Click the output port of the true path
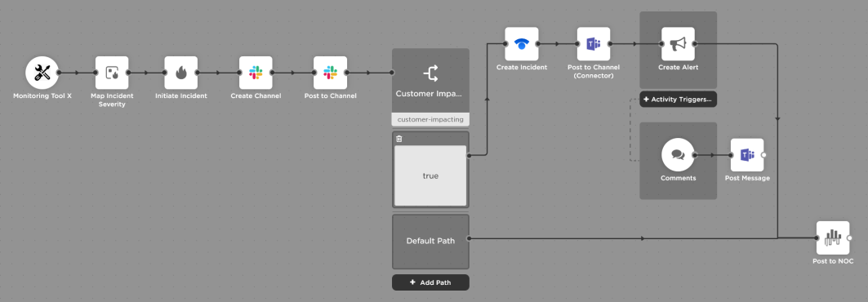The height and width of the screenshot is (302, 868). [x=469, y=155]
